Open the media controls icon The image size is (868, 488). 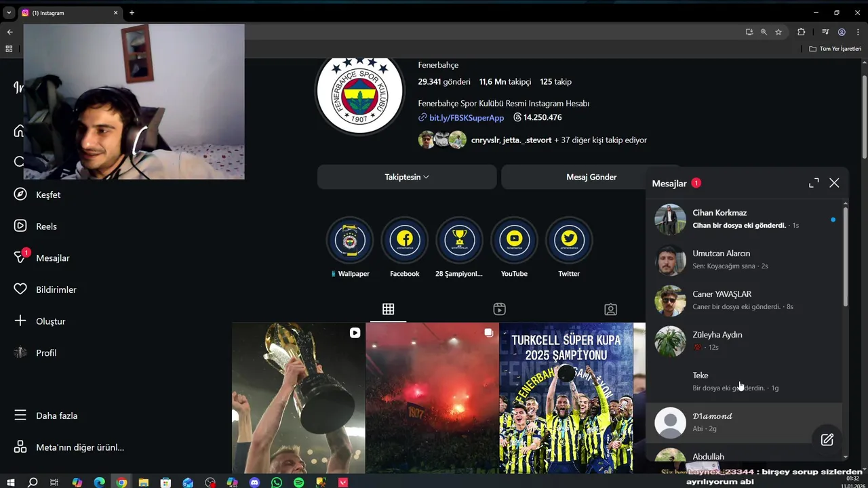(825, 32)
